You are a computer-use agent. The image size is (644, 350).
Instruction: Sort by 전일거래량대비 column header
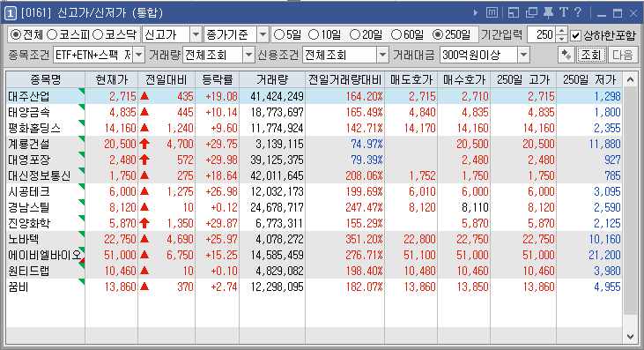point(345,79)
